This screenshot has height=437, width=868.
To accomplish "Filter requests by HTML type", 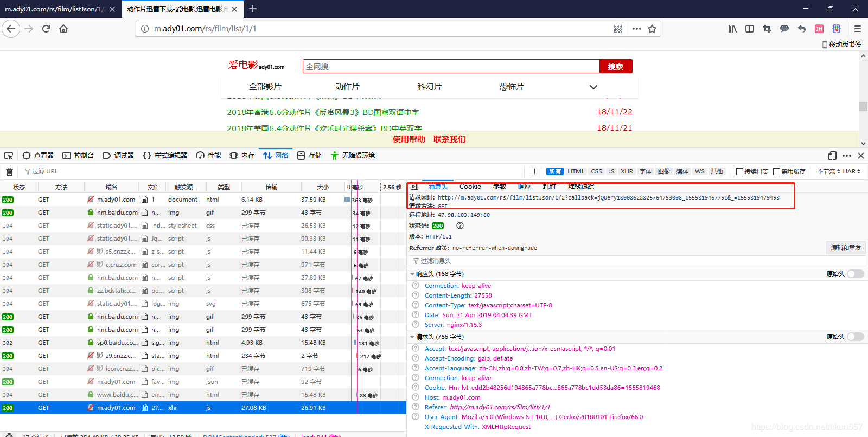I will pos(576,171).
